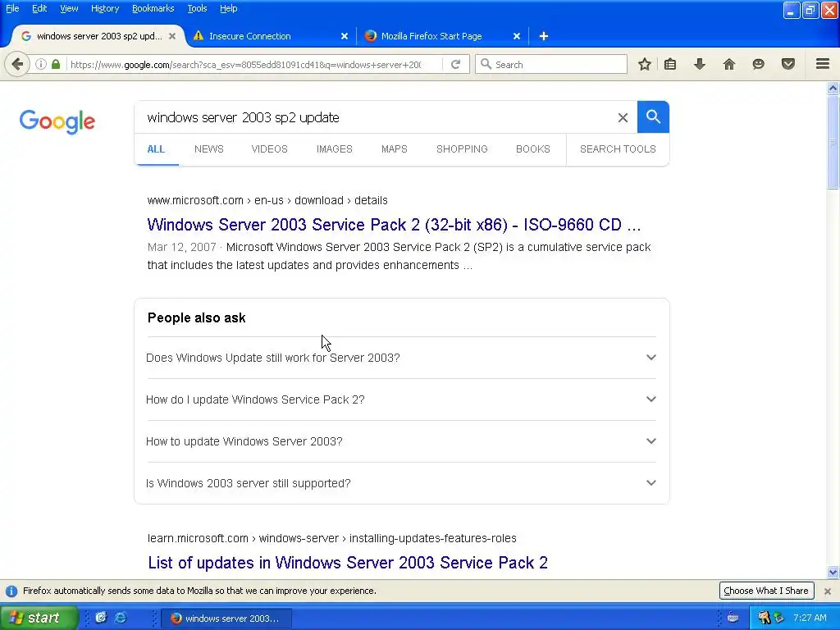The width and height of the screenshot is (840, 630).
Task: Open the Firefox hamburger menu
Action: tap(823, 64)
